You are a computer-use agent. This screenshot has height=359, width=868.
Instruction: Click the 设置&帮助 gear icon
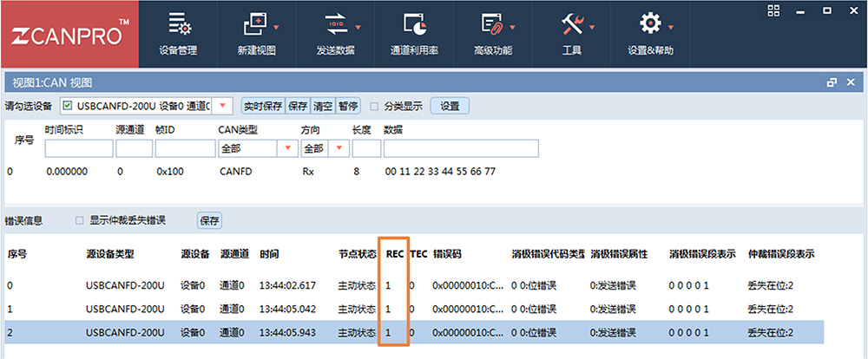649,24
